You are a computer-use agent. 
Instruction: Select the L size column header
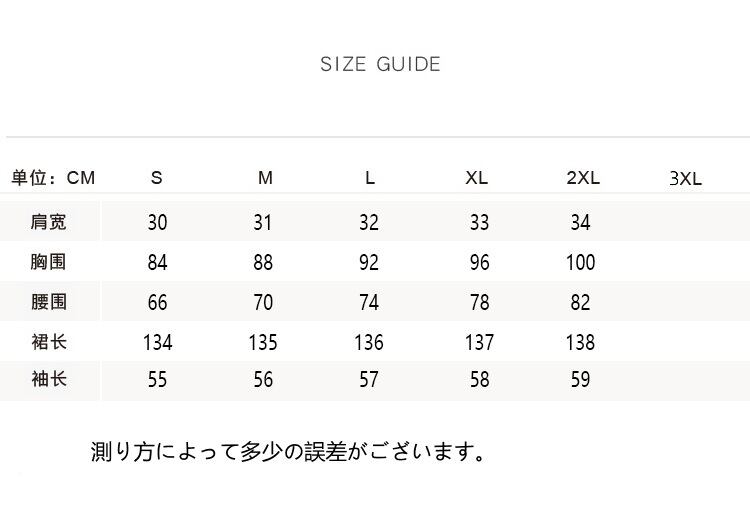point(370,178)
